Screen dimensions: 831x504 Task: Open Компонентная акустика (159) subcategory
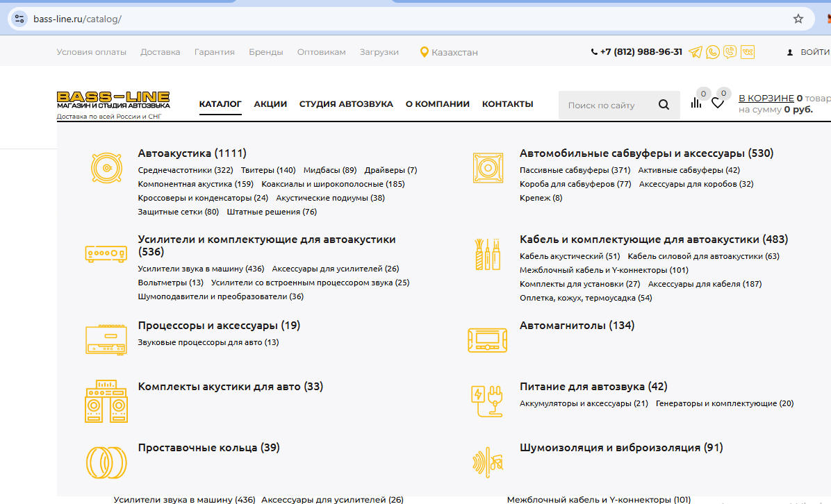pyautogui.click(x=195, y=184)
